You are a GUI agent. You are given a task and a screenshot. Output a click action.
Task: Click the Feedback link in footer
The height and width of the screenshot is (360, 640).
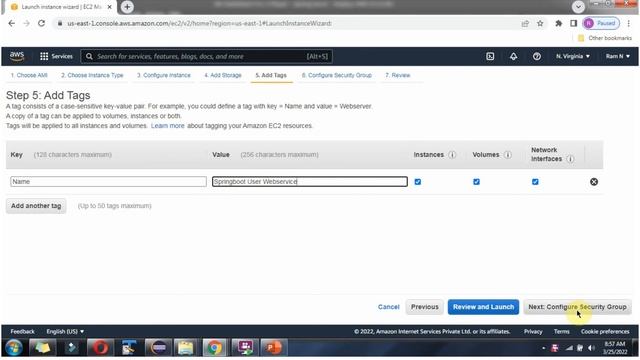pos(22,331)
